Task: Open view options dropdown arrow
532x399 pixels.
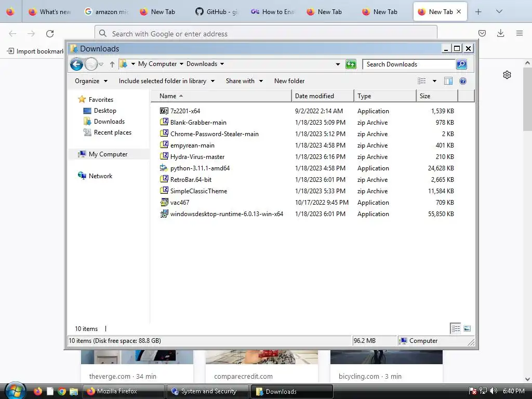Action: pos(434,81)
